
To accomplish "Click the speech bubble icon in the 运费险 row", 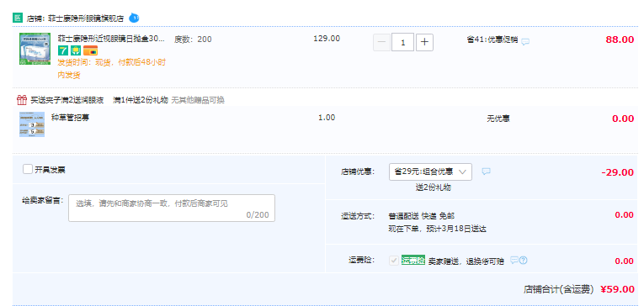I will [514, 260].
